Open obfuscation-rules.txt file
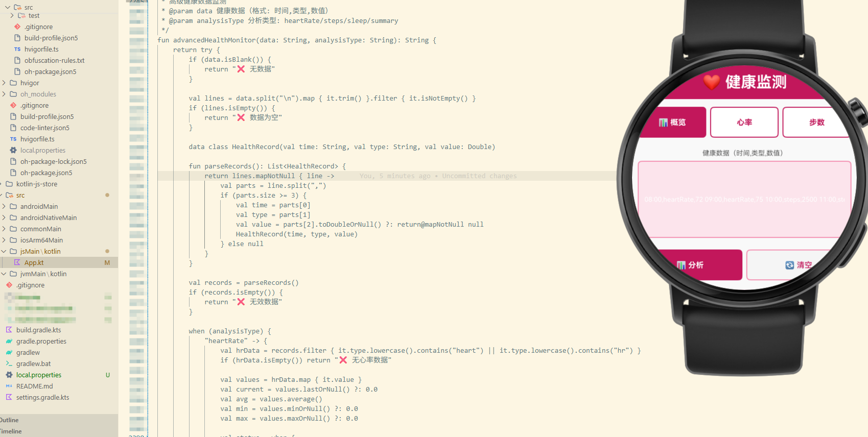Image resolution: width=868 pixels, height=437 pixels. 54,61
